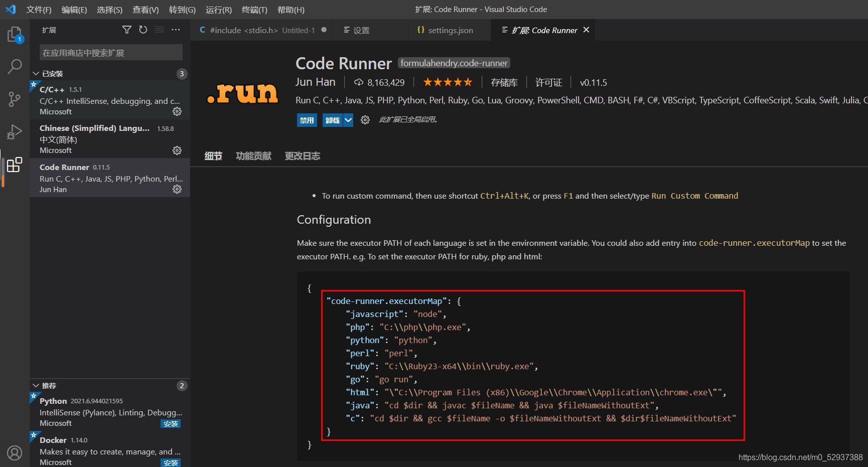Open manage gear for C/C++ extension
The height and width of the screenshot is (467, 868).
177,111
